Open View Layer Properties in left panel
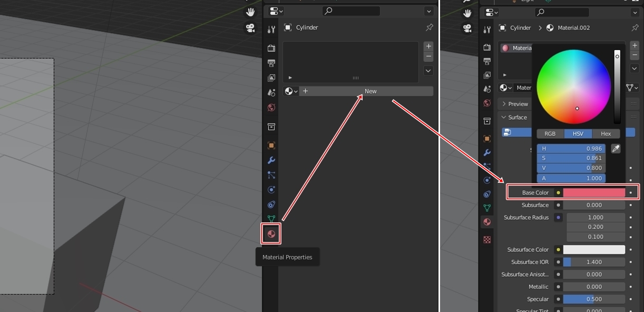The height and width of the screenshot is (312, 644). [x=271, y=78]
